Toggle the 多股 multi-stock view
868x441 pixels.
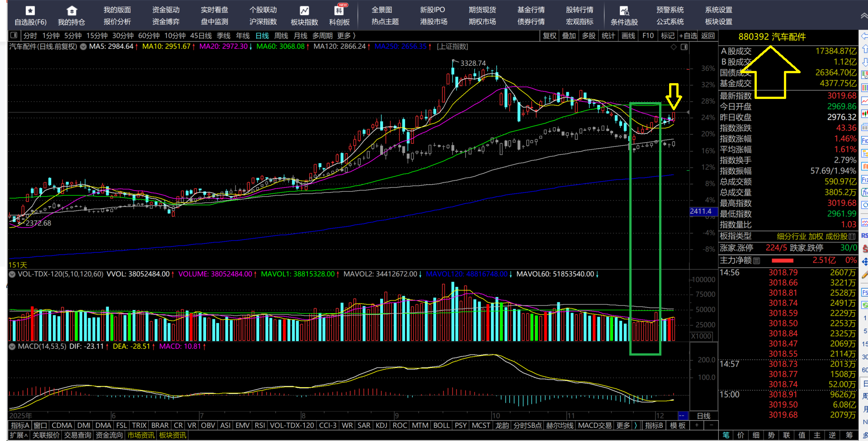tap(589, 36)
